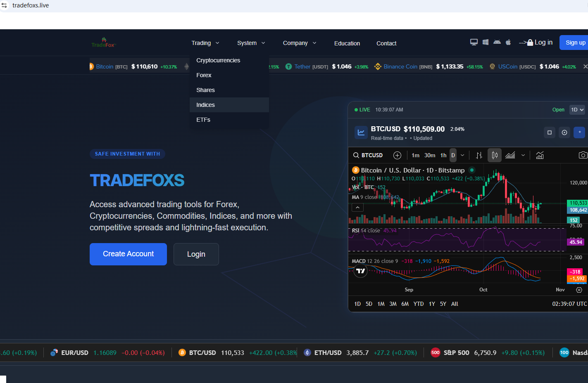Set chart range to All
The width and height of the screenshot is (588, 383).
click(x=455, y=304)
